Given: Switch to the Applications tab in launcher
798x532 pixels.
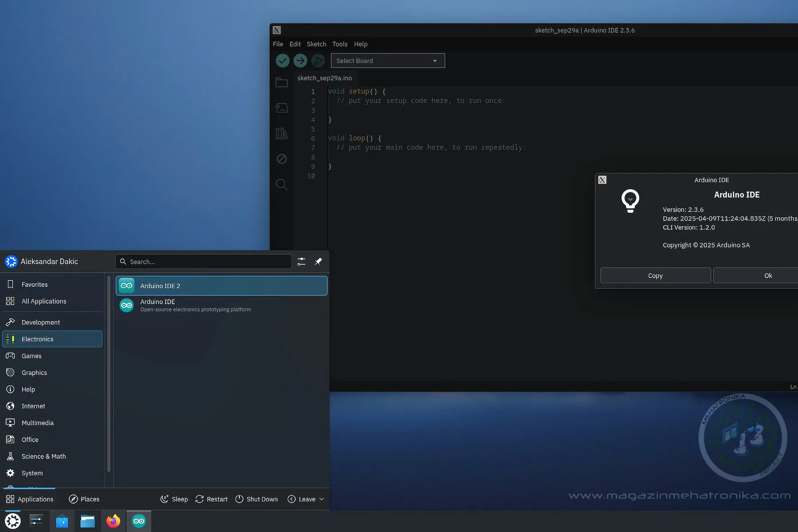Looking at the screenshot, I should [x=30, y=499].
